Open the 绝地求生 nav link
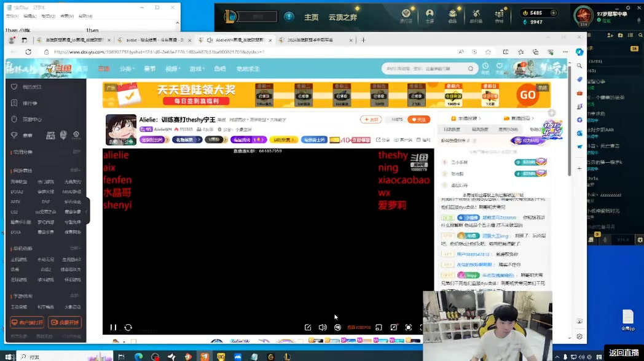The height and width of the screenshot is (361, 644). [248, 69]
